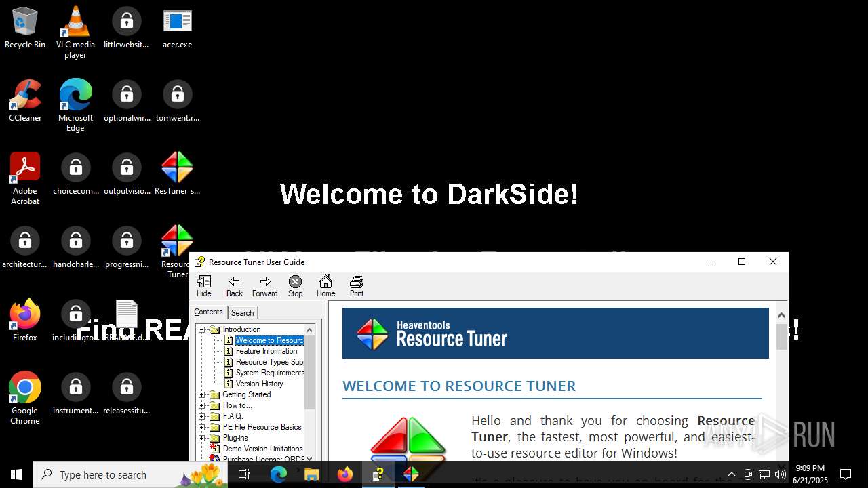868x488 pixels.
Task: Click the Heaventools Resource Tuner banner
Action: pos(555,333)
